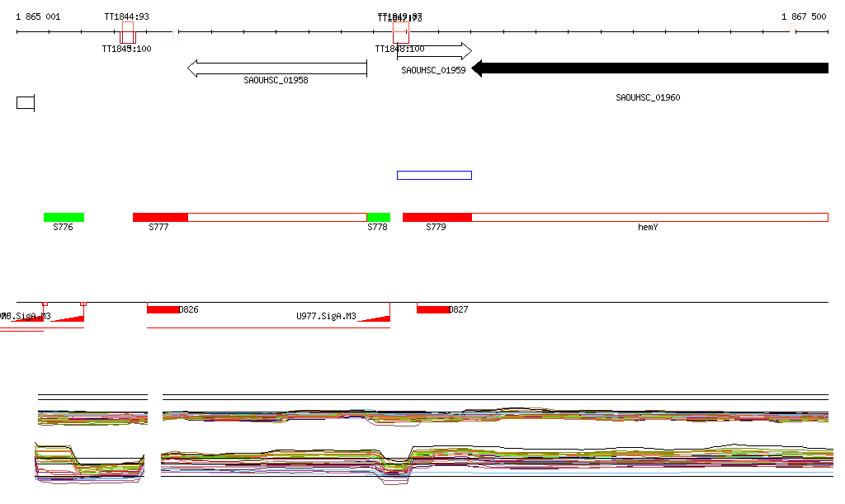
Task: Click the long red line beneath D826
Action: click(268, 327)
